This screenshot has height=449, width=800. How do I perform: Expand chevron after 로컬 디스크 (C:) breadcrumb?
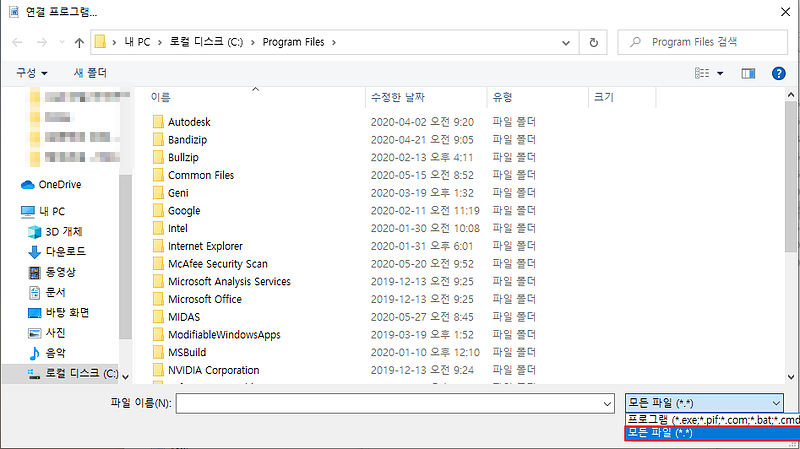[x=253, y=42]
